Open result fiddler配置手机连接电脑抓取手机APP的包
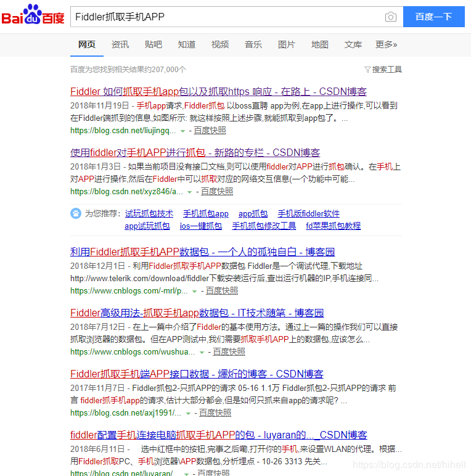 pos(219,435)
